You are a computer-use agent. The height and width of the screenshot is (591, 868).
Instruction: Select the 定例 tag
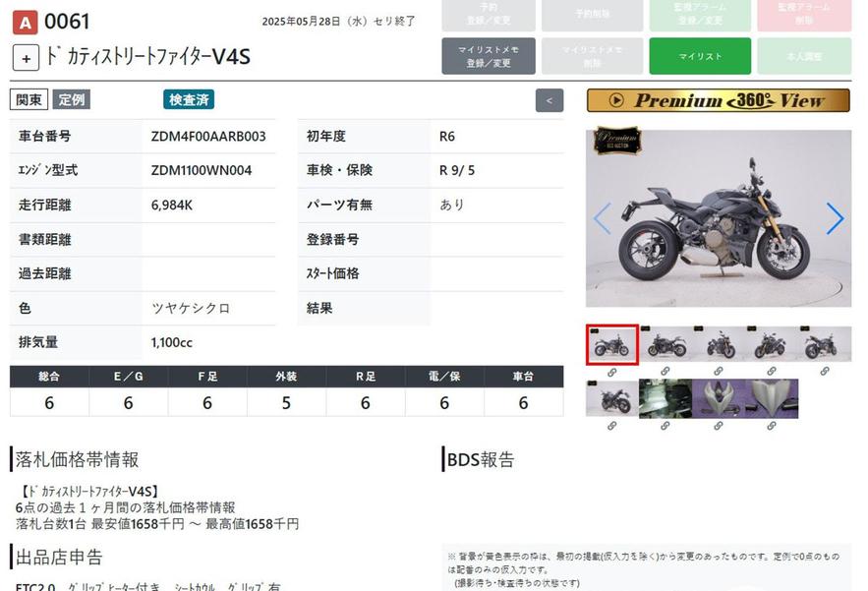(71, 99)
